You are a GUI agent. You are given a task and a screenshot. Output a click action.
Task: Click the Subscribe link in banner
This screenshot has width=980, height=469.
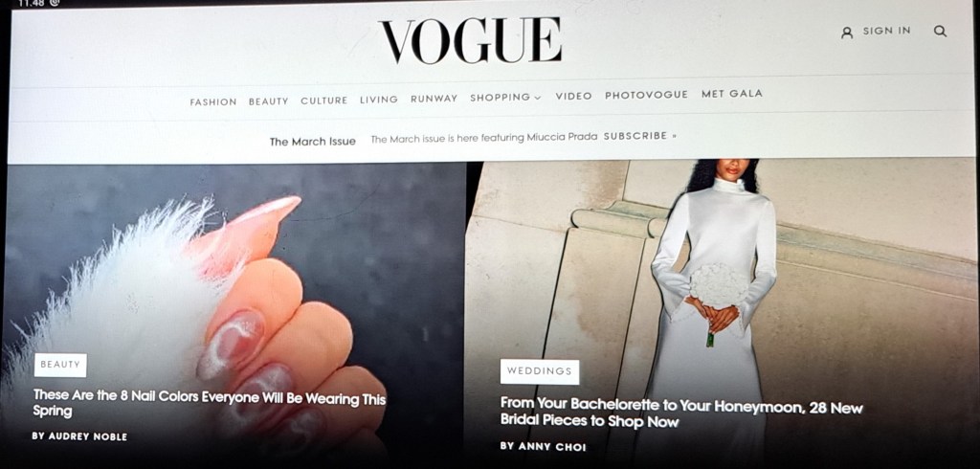point(639,136)
